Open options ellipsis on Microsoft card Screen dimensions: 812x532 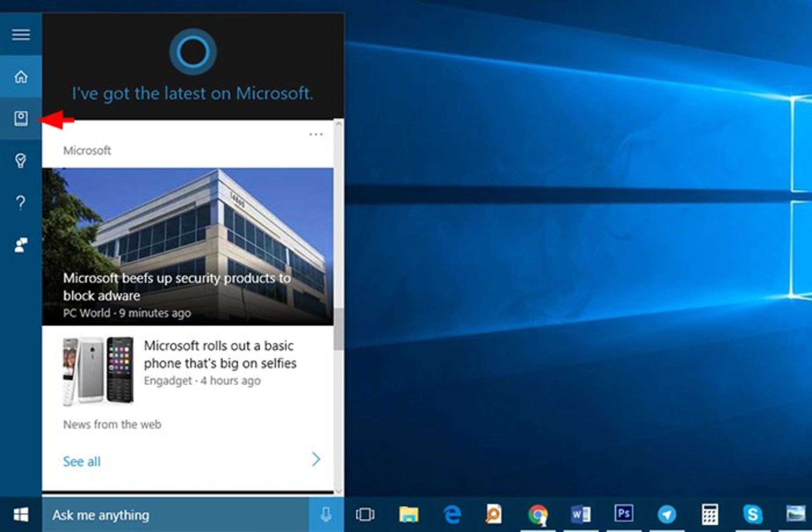pyautogui.click(x=316, y=134)
